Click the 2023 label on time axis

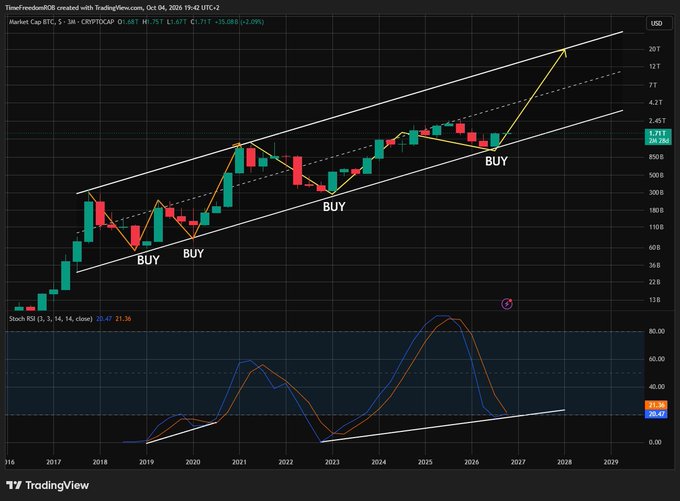[332, 462]
